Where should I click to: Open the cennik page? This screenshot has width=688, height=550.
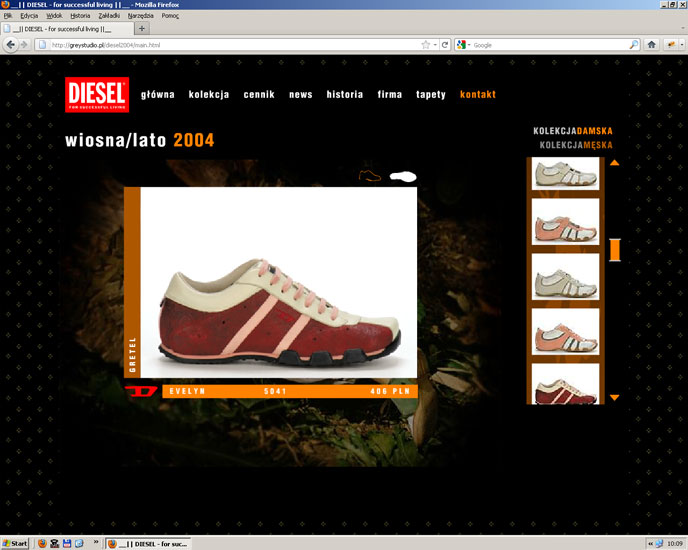click(x=259, y=94)
